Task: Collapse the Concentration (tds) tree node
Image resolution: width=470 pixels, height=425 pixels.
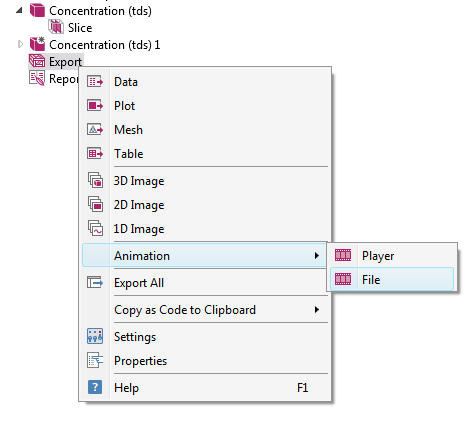Action: (x=19, y=10)
